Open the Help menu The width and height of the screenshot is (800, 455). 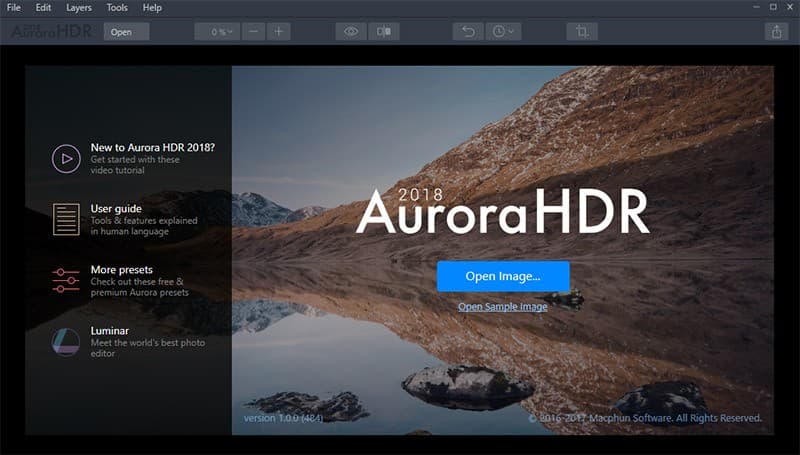[x=152, y=8]
